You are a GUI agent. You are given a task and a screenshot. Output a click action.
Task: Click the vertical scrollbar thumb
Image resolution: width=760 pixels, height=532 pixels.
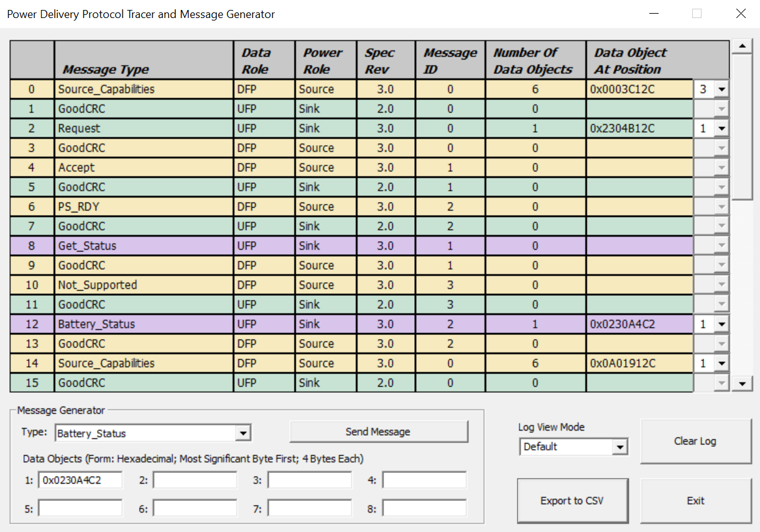point(742,127)
